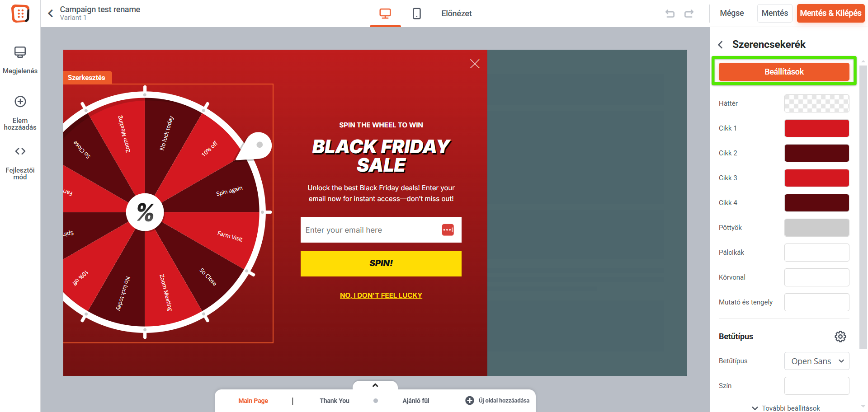
Task: Click the Beállítások button
Action: [x=784, y=72]
